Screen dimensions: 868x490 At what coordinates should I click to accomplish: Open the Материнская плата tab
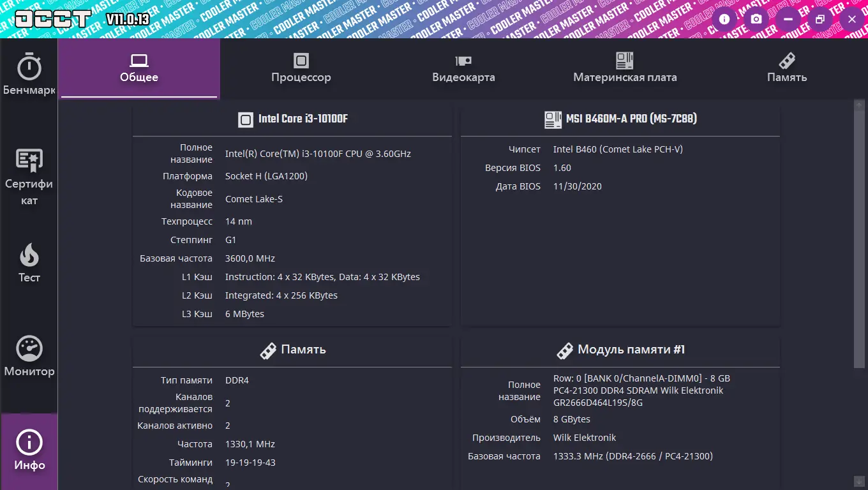coord(625,68)
